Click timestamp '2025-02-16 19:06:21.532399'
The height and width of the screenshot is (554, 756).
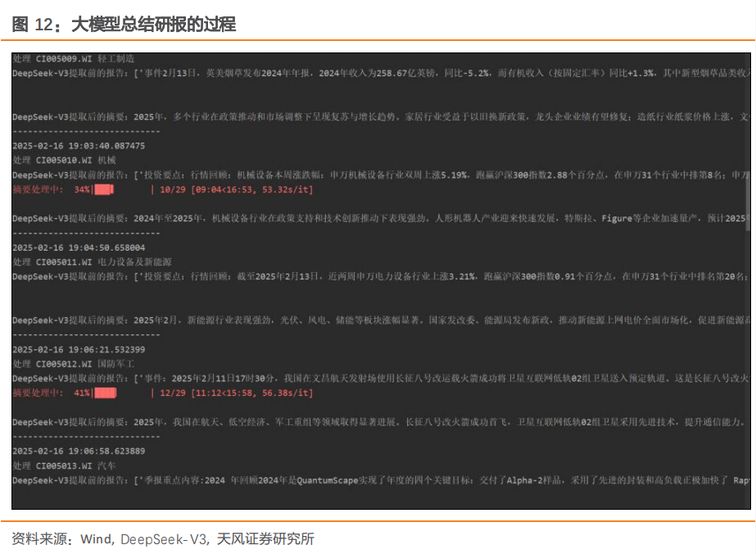point(79,349)
